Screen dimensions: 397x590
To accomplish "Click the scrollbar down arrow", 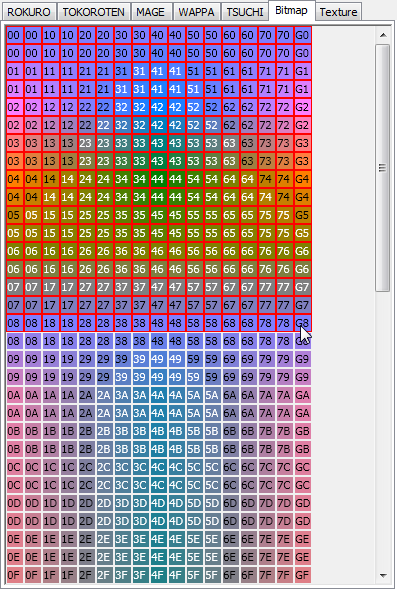I will coord(383,575).
